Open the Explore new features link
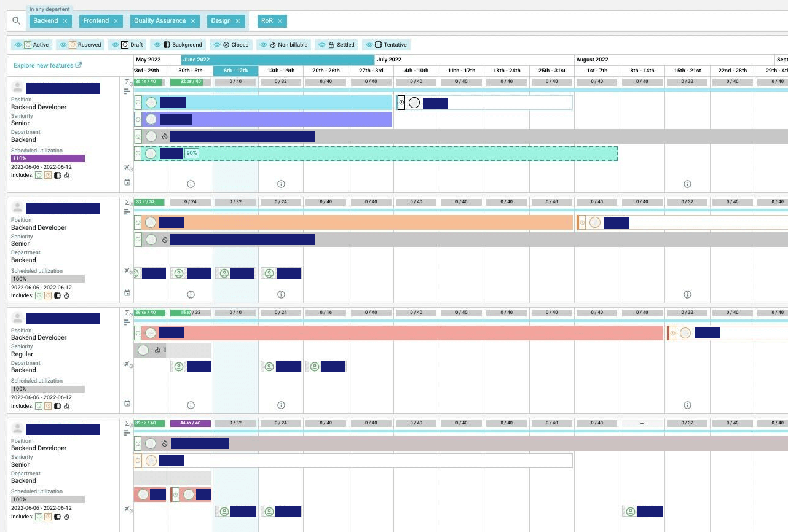Screen dimensions: 788x532 pos(47,65)
